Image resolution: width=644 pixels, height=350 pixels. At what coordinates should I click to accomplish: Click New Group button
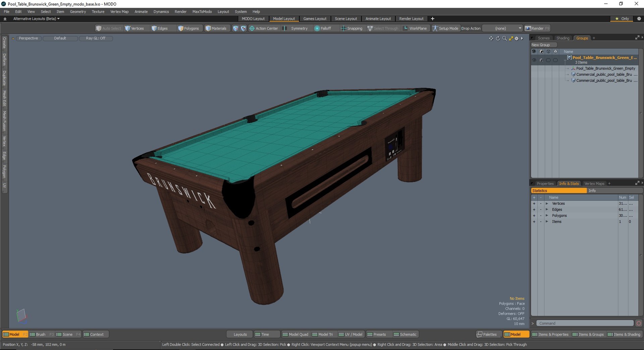point(543,45)
